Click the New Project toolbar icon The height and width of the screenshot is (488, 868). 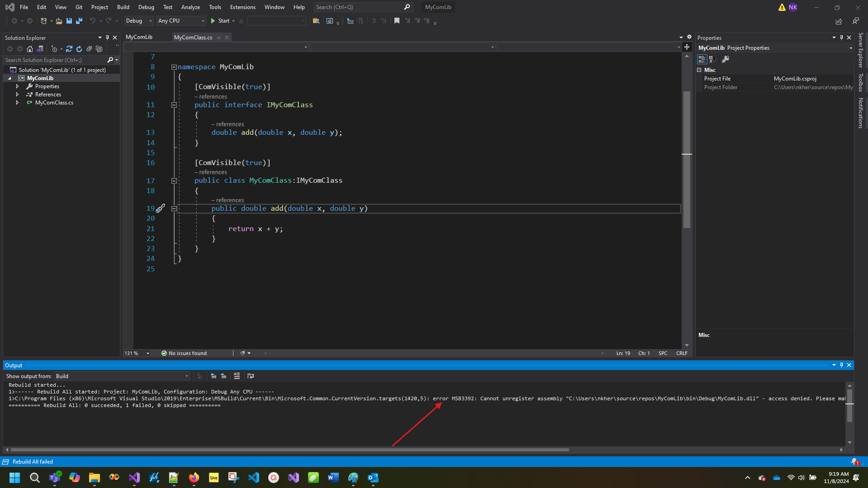pos(44,21)
